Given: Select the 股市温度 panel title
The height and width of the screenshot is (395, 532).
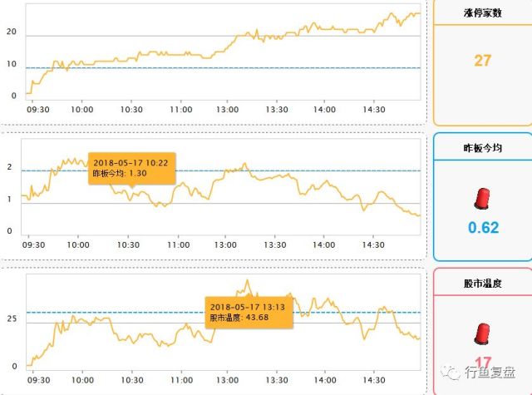Looking at the screenshot, I should (482, 283).
